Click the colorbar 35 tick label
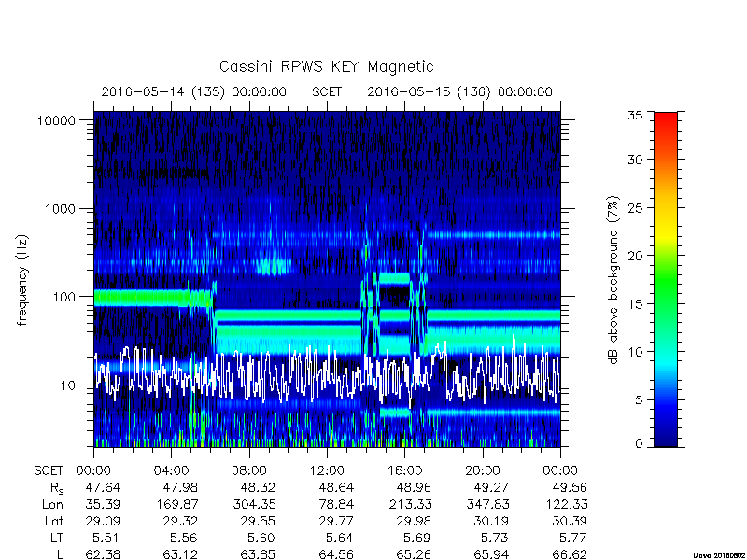The width and height of the screenshot is (747, 560). (x=635, y=115)
